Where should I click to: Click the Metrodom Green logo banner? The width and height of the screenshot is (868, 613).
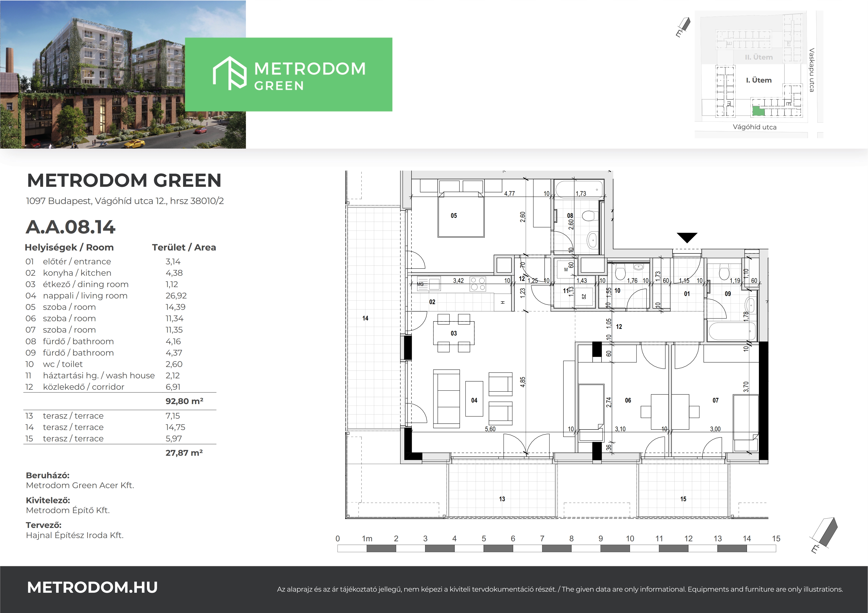pos(289,74)
